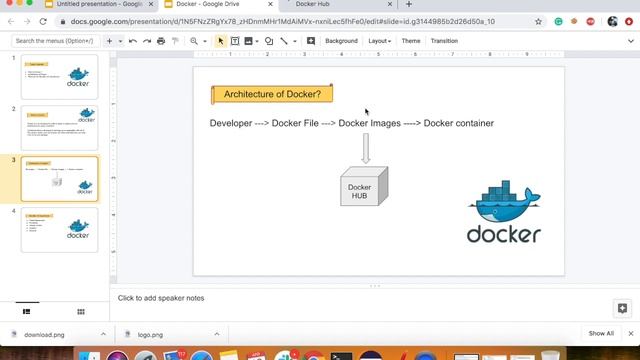Click the new slide plus button
Viewport: 640px width, 360px height.
pyautogui.click(x=109, y=41)
